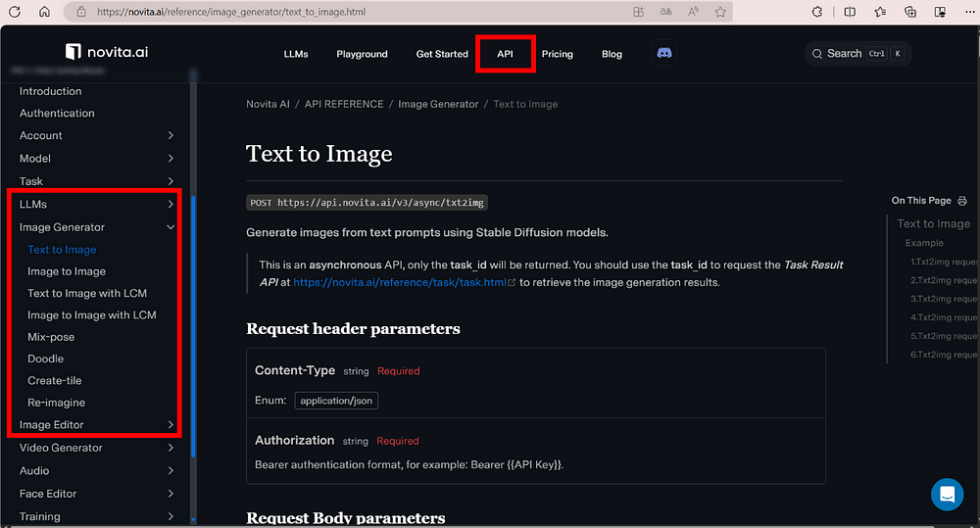The image size is (980, 528).
Task: Expand the Audio section chevron
Action: (x=171, y=470)
